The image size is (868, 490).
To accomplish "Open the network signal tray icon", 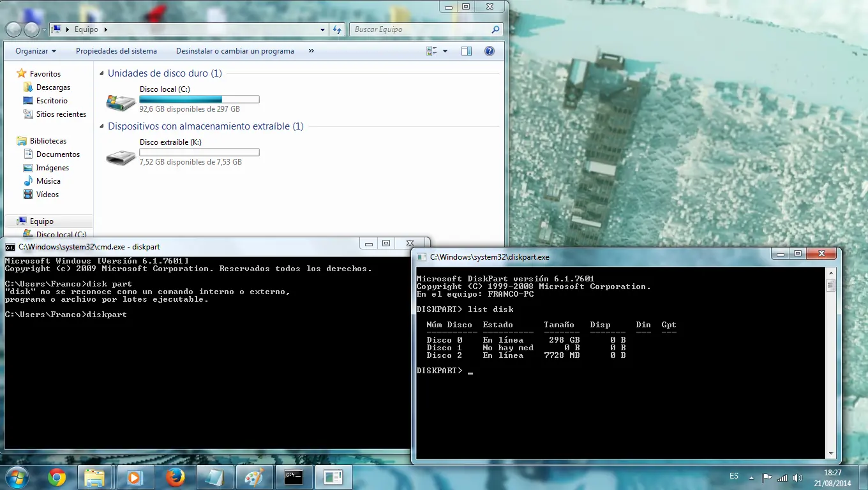I will (x=782, y=477).
